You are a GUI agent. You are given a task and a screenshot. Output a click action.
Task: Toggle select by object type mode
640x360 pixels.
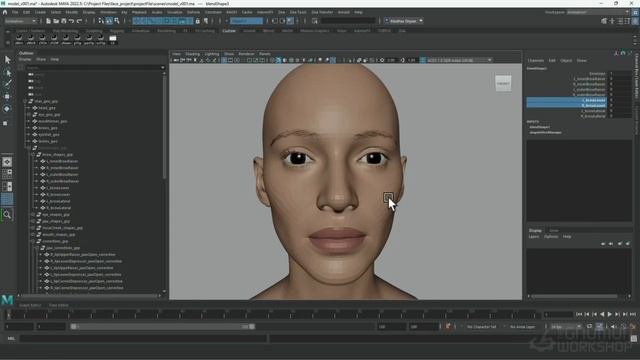tap(109, 21)
